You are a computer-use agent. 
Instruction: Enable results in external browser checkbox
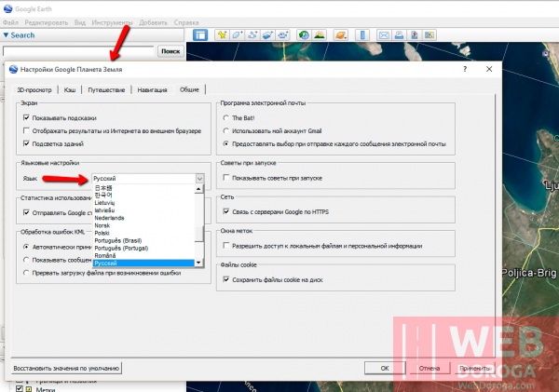tap(26, 130)
